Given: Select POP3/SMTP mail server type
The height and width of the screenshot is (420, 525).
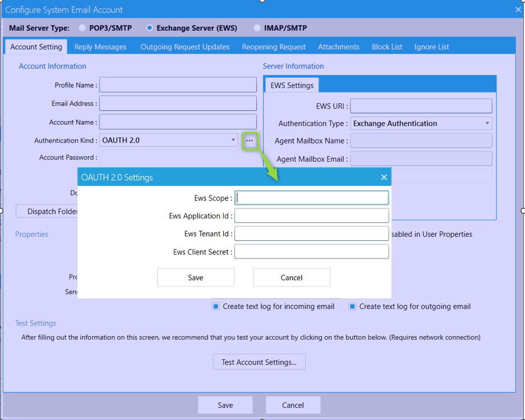Looking at the screenshot, I should [82, 28].
